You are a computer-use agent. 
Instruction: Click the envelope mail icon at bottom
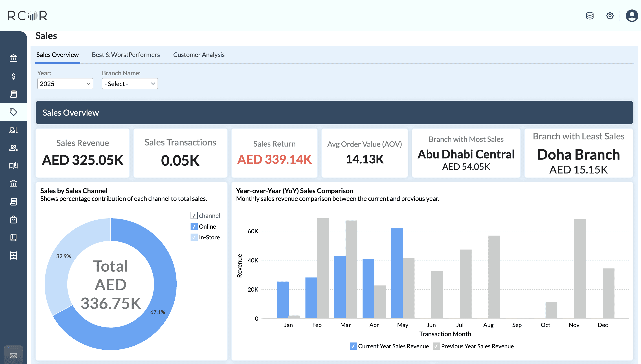pyautogui.click(x=13, y=355)
